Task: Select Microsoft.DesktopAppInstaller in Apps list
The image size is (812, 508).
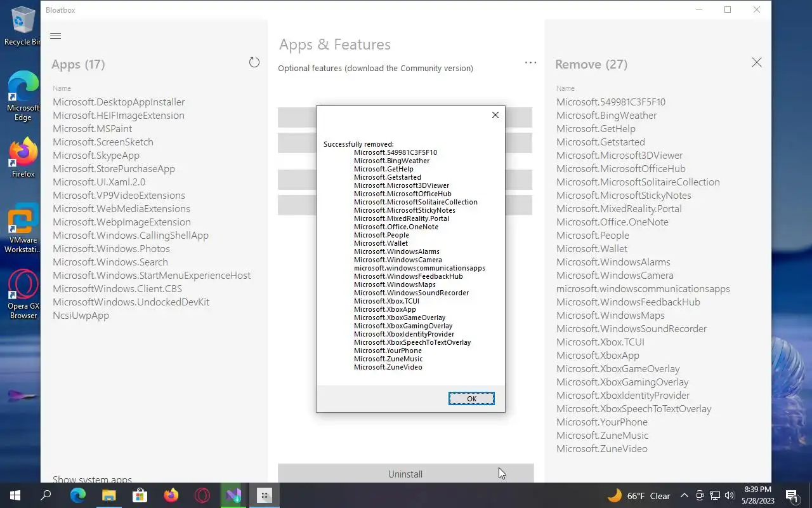Action: (x=119, y=102)
